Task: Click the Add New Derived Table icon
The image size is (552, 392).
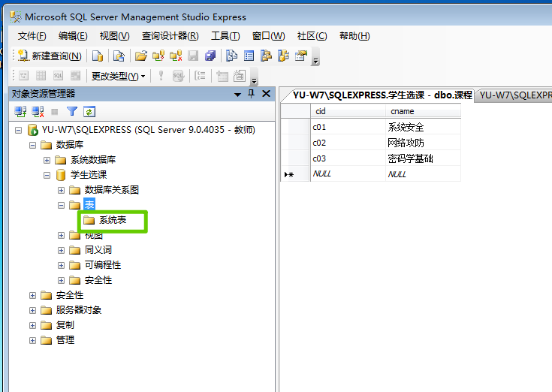Action: 240,76
